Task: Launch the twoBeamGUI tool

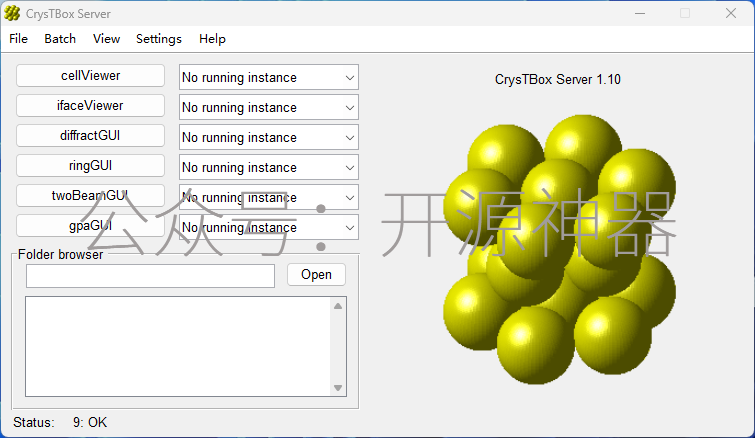Action: tap(91, 195)
